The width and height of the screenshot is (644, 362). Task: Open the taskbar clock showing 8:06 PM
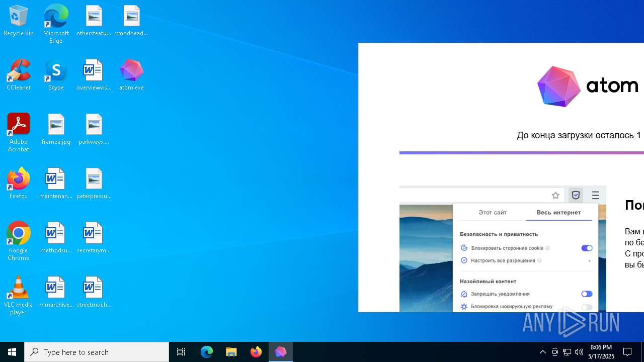coord(602,352)
